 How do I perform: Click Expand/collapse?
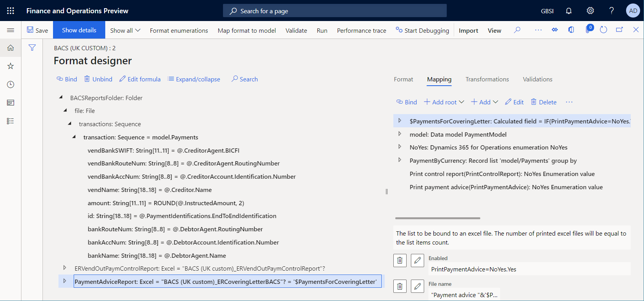194,79
